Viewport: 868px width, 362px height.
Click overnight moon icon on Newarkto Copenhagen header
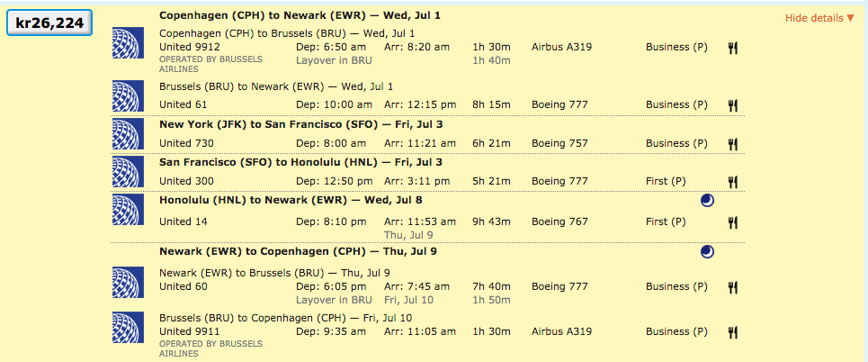click(707, 252)
